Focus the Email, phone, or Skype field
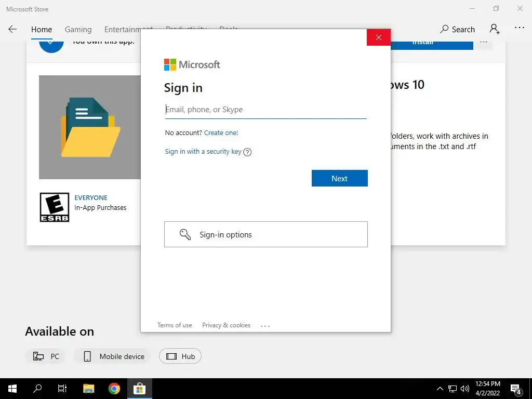 (x=265, y=110)
